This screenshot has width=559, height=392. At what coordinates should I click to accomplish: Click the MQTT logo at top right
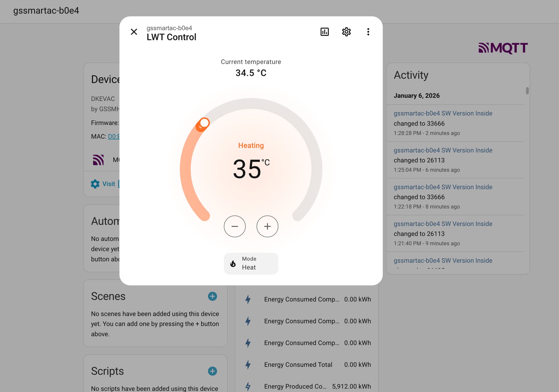pos(503,48)
